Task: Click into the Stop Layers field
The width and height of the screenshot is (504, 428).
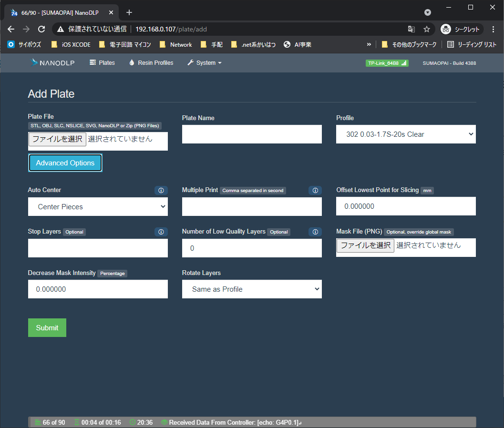Action: 98,248
